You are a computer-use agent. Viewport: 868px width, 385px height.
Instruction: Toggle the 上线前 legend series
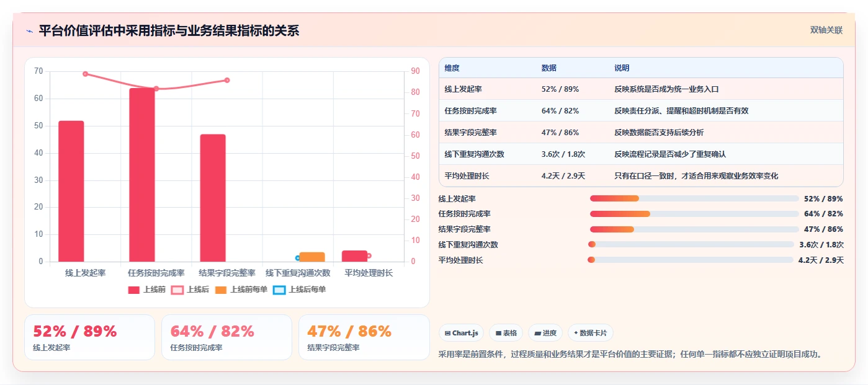pos(146,290)
